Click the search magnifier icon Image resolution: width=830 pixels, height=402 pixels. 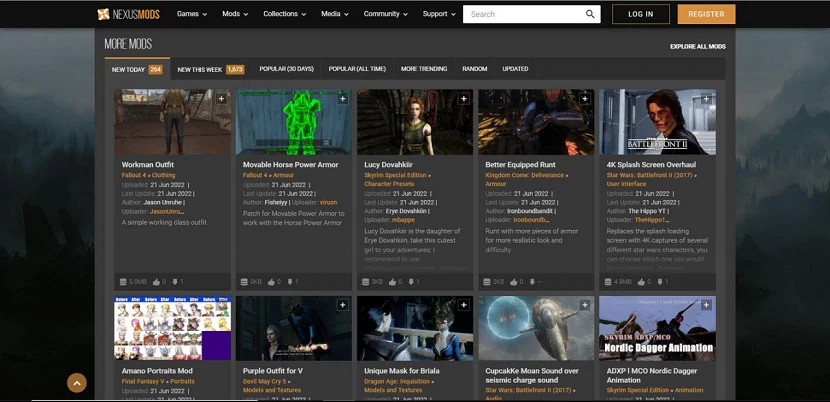[x=590, y=14]
